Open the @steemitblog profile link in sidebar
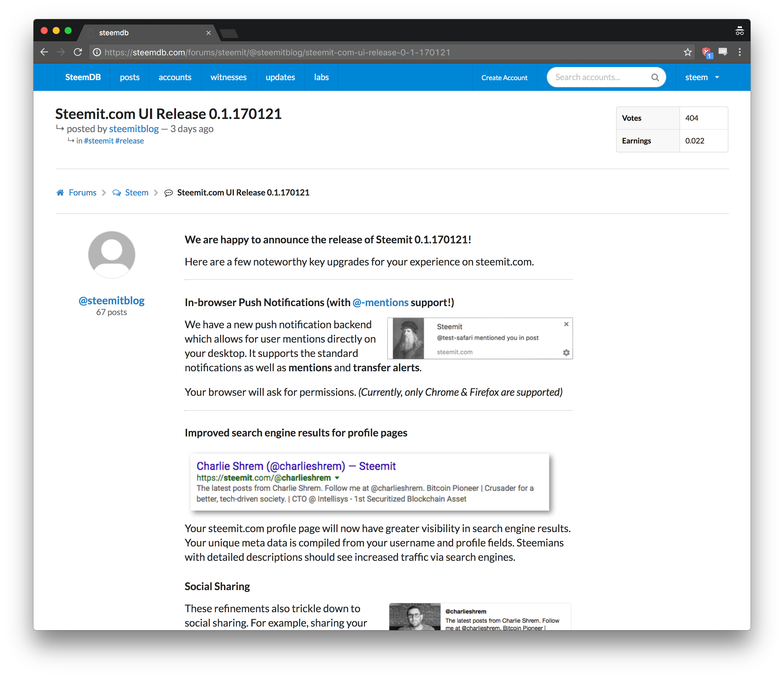Image resolution: width=784 pixels, height=678 pixels. point(112,300)
